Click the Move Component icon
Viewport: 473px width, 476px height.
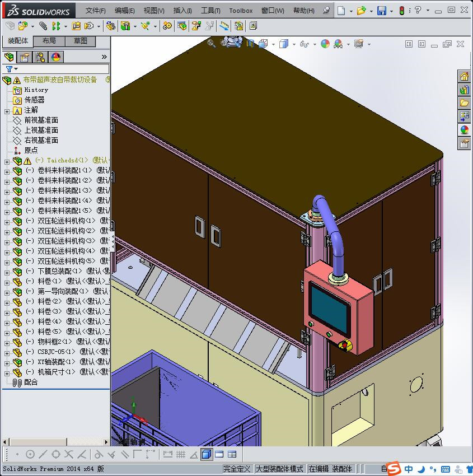tap(89, 26)
